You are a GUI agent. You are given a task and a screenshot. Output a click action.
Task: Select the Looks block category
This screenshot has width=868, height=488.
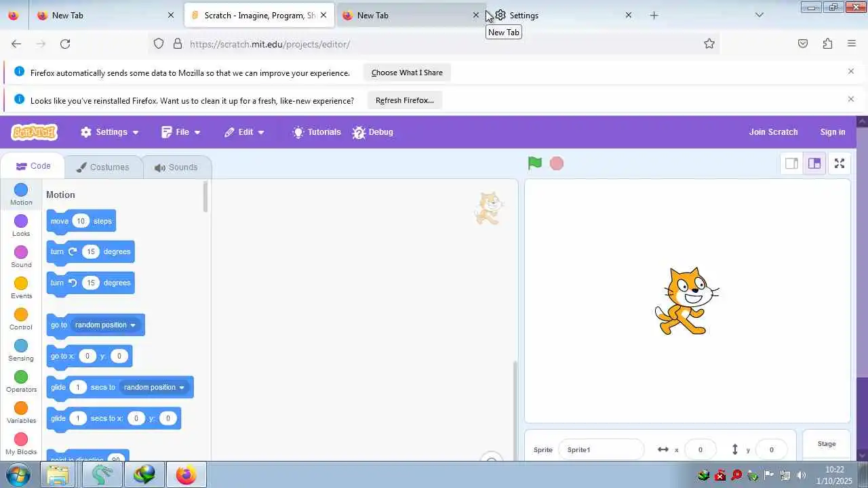pyautogui.click(x=21, y=226)
